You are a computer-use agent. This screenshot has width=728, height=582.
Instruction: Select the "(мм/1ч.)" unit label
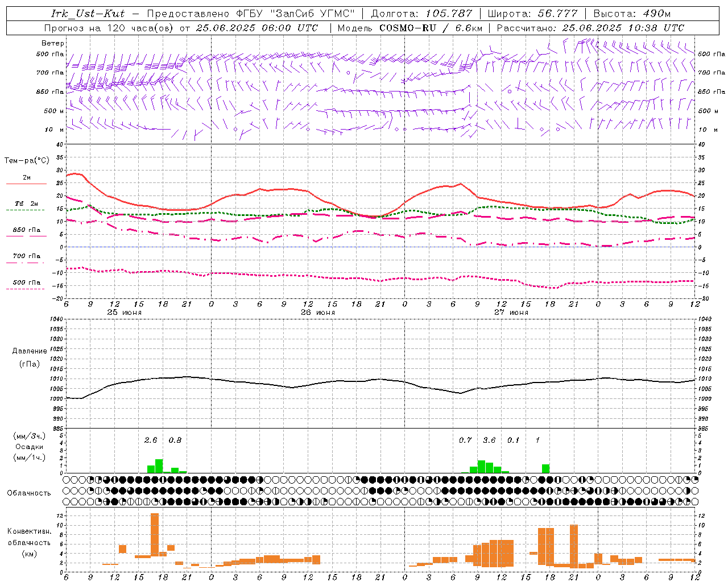tap(30, 458)
